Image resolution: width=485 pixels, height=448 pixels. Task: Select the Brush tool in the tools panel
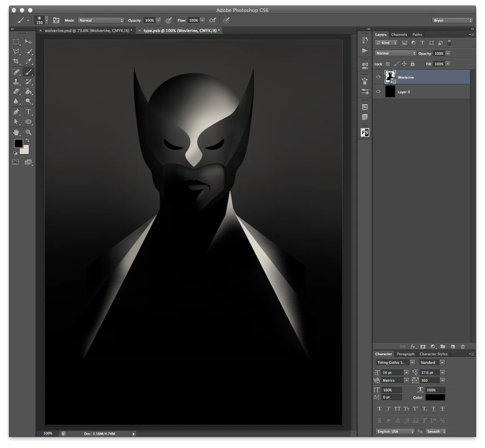point(28,72)
